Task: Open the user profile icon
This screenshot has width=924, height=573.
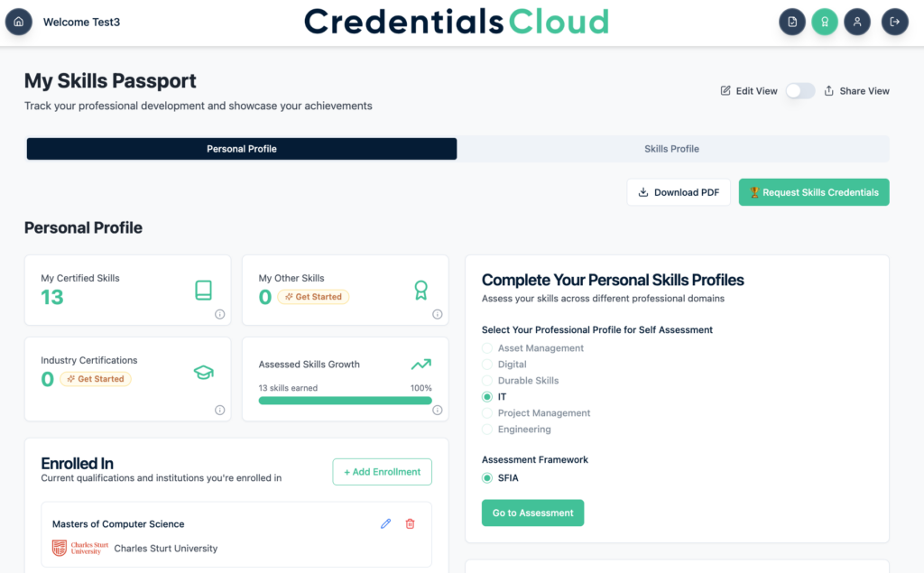Action: 857,22
